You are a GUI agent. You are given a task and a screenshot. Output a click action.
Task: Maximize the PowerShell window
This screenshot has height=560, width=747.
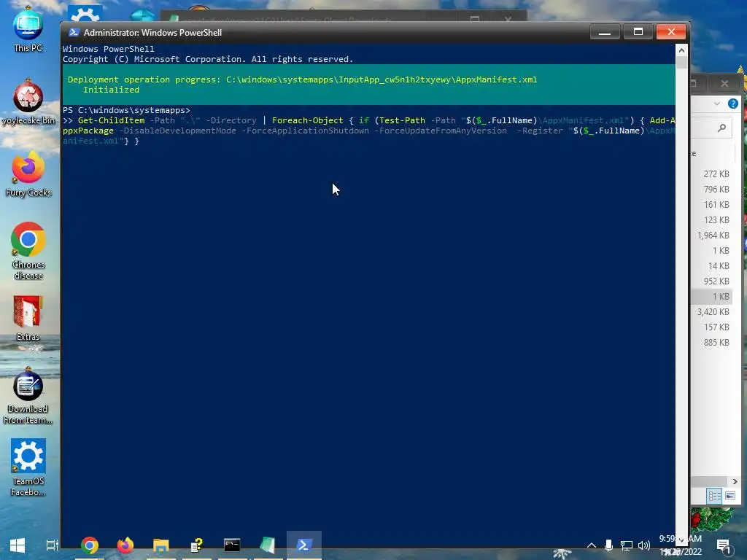click(638, 32)
